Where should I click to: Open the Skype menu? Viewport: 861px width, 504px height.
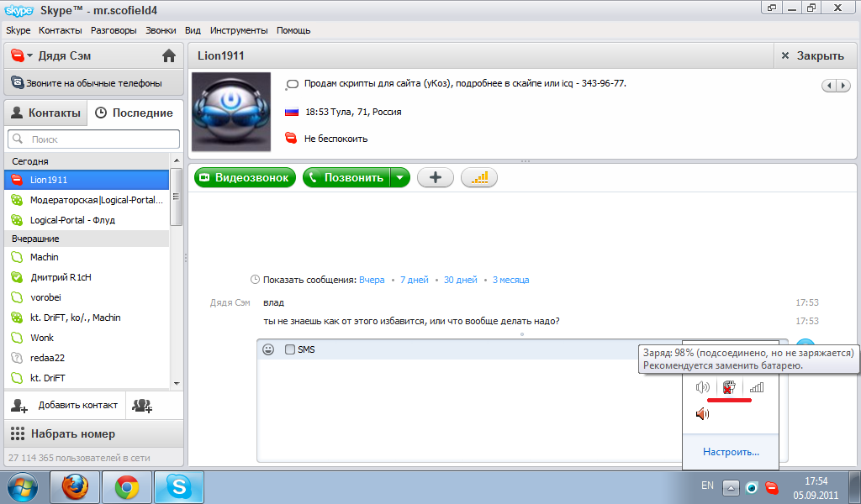tap(18, 31)
